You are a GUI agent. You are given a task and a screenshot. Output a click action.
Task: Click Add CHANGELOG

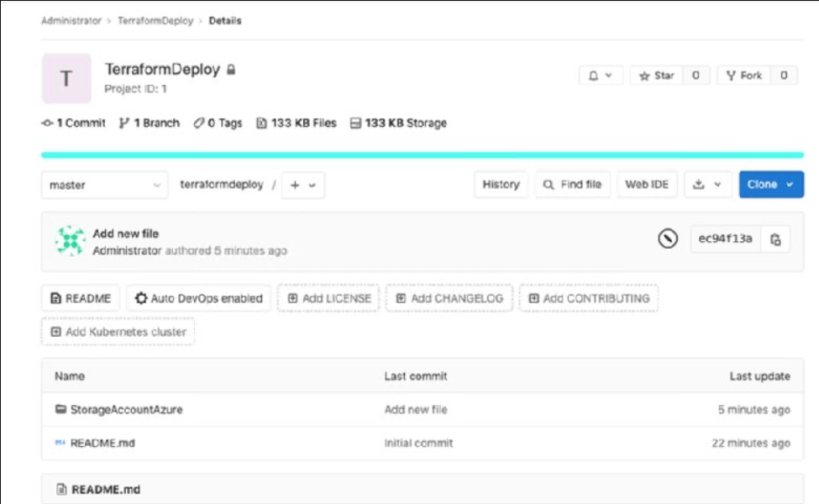pos(449,298)
